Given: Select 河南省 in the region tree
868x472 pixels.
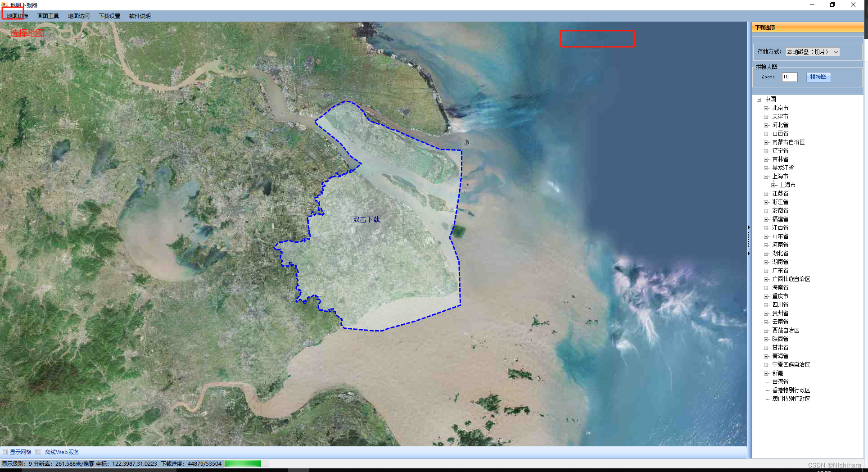Looking at the screenshot, I should [x=780, y=245].
